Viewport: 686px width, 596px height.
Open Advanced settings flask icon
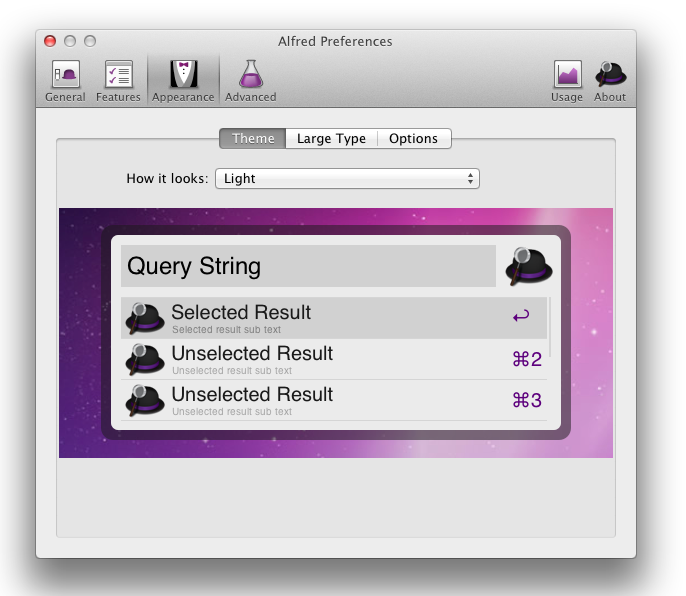pyautogui.click(x=251, y=74)
